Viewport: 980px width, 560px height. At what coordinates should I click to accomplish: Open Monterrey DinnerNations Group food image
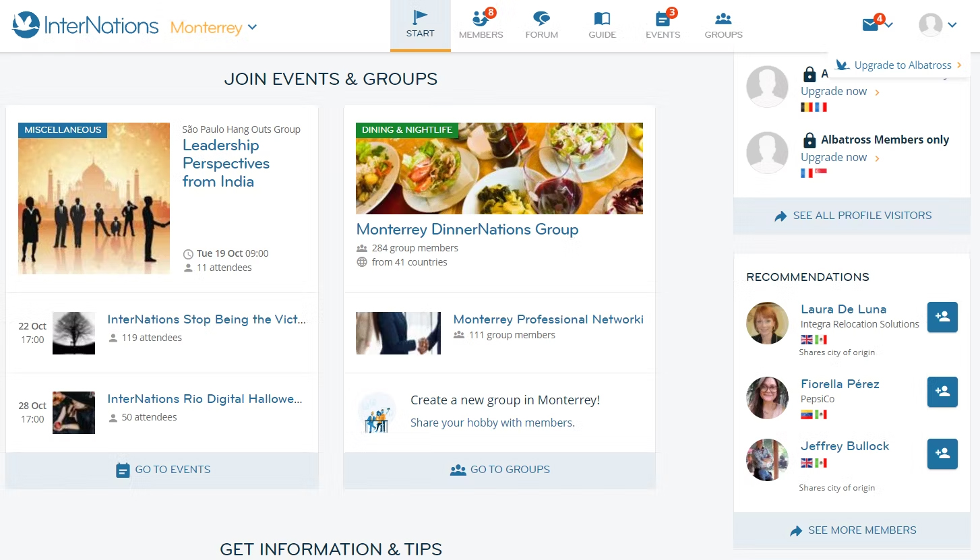(499, 168)
